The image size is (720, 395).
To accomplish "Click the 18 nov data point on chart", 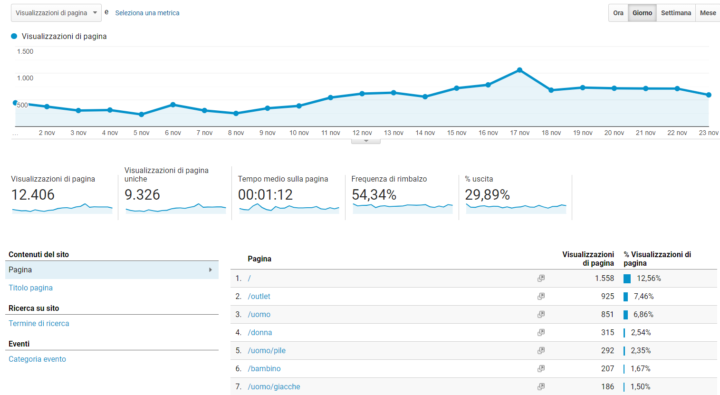I will tap(551, 90).
